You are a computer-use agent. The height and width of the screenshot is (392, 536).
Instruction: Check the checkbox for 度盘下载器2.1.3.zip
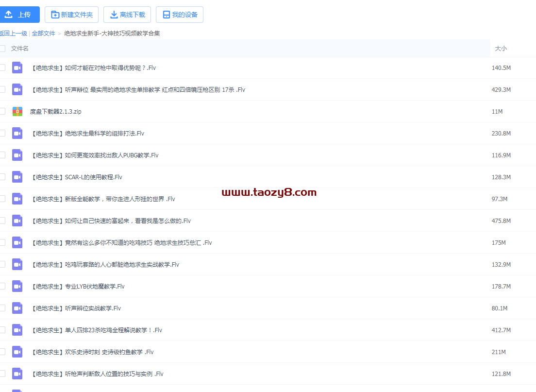pos(2,111)
